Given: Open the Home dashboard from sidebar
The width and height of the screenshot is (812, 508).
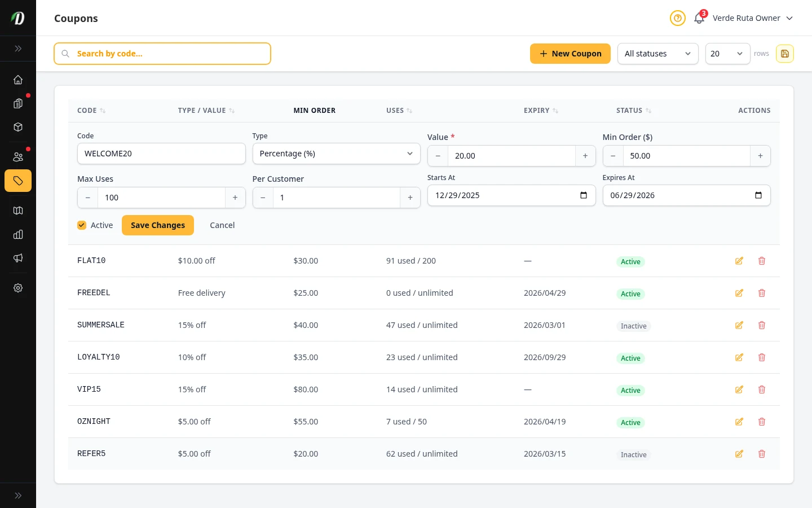Looking at the screenshot, I should click(18, 80).
